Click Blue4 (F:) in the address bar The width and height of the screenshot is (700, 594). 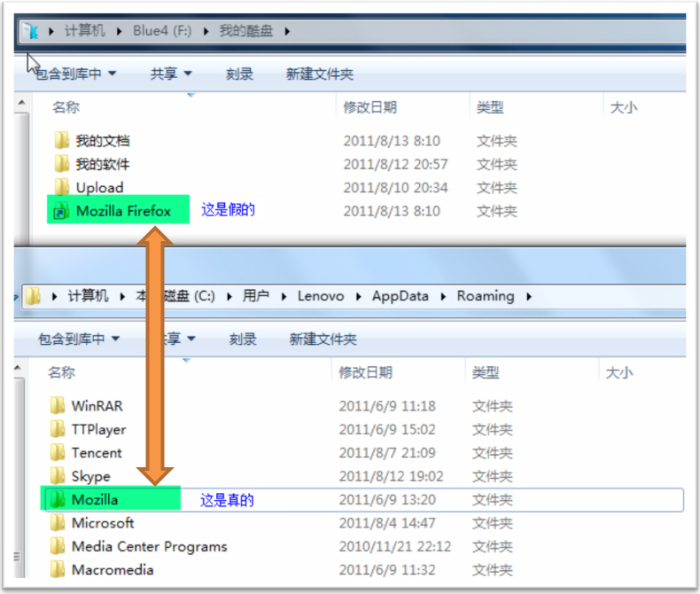coord(162,31)
